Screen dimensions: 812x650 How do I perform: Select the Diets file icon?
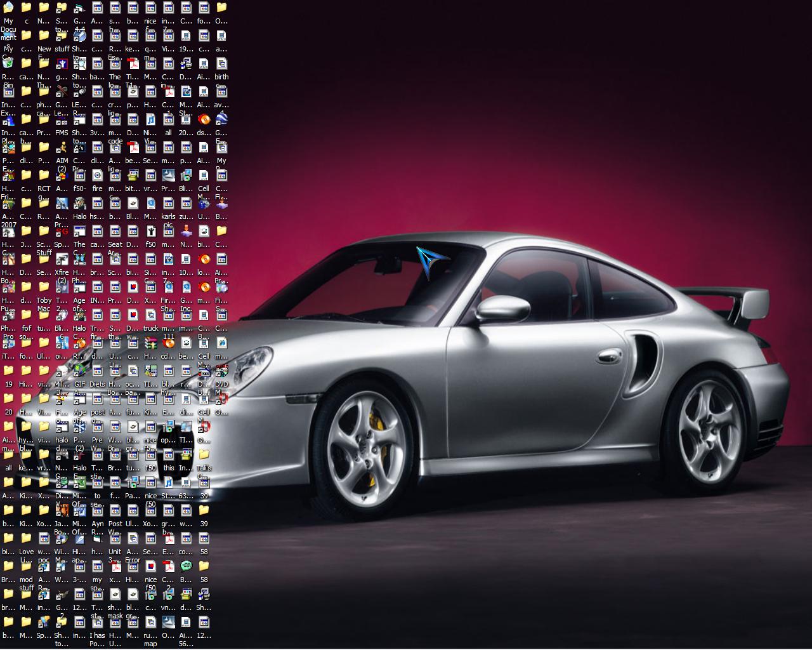tap(97, 371)
